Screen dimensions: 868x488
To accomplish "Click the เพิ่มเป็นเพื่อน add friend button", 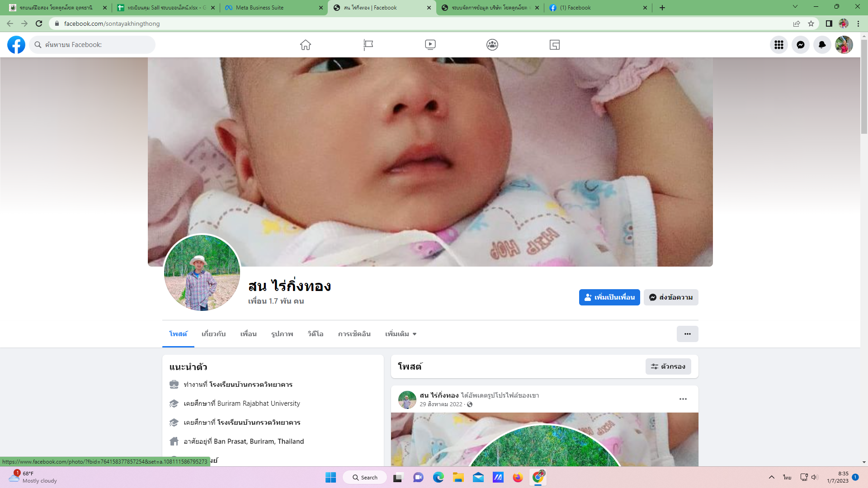I will [609, 297].
